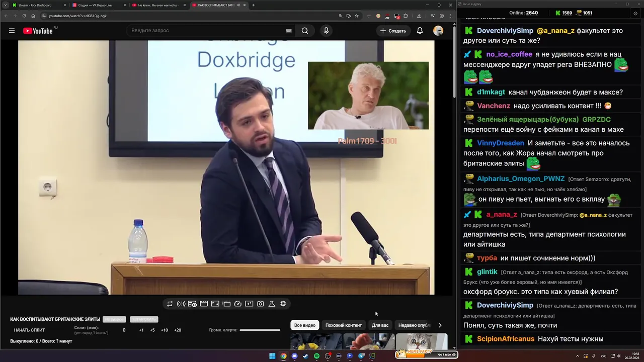
Task: Add +5 minutes to the split
Action: (152, 330)
